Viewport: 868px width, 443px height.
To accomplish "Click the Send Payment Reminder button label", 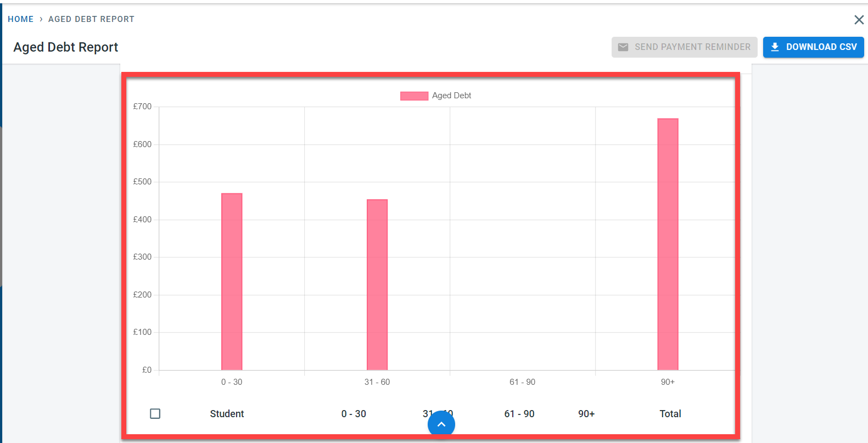I will [692, 47].
